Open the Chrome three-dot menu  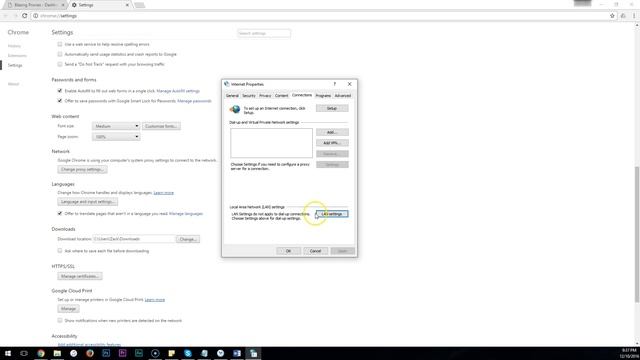(x=634, y=16)
